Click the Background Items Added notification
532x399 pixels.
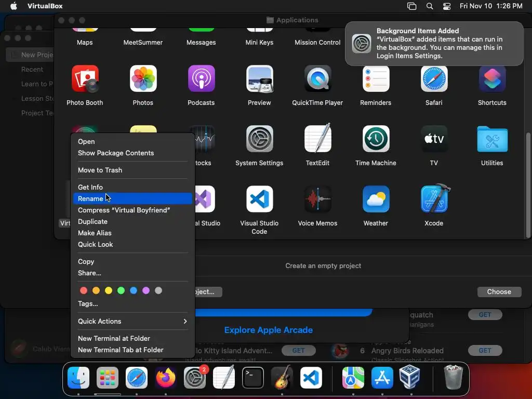434,44
